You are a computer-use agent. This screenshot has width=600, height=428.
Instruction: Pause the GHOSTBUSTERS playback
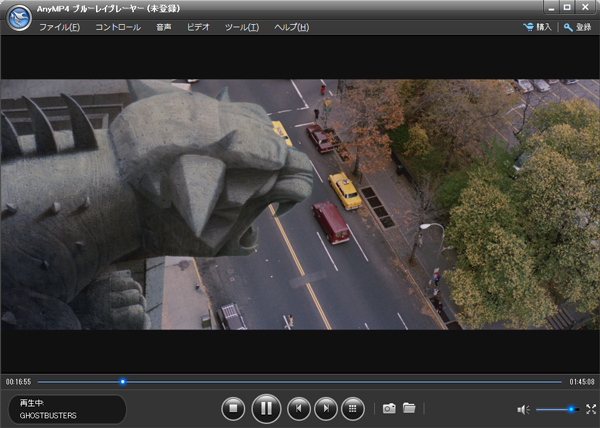pyautogui.click(x=266, y=409)
